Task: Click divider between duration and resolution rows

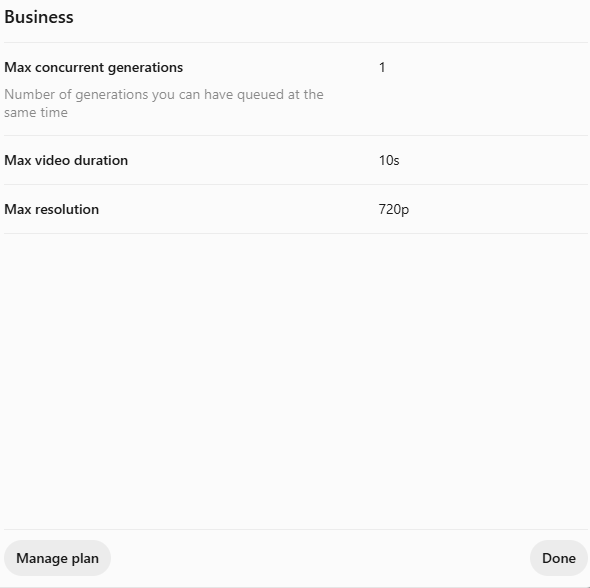Action: 296,184
